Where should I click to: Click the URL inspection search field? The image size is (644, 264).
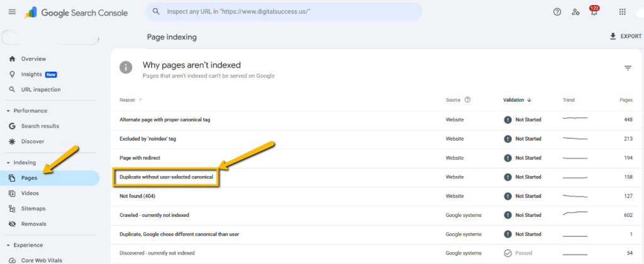[x=284, y=11]
